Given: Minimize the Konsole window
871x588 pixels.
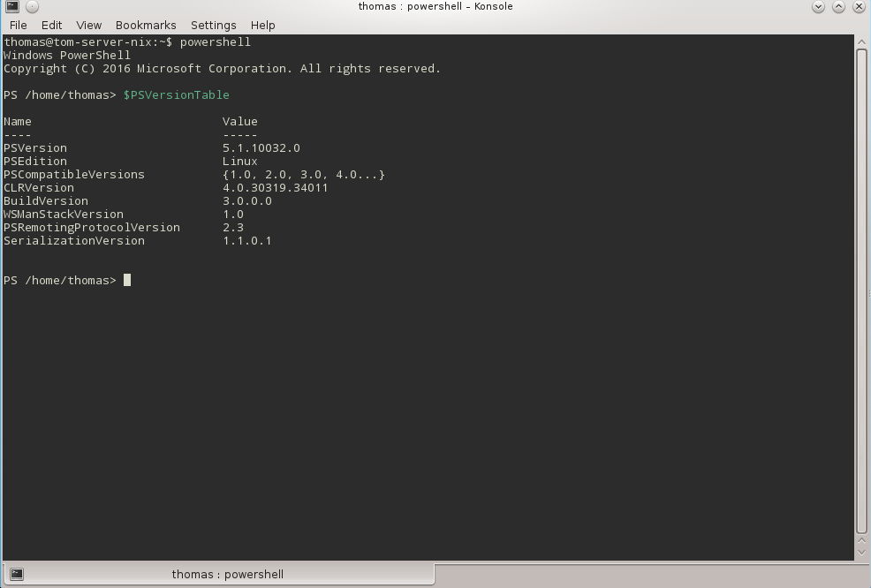Looking at the screenshot, I should (818, 7).
